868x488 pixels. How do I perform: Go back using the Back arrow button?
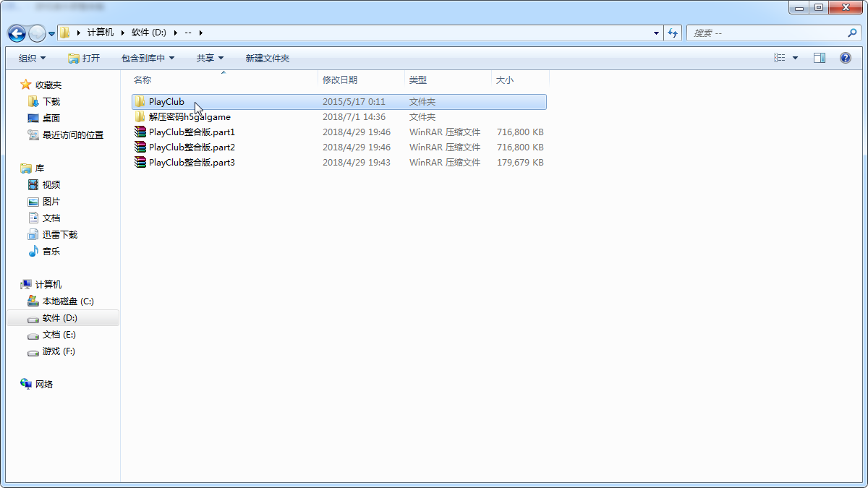(17, 33)
